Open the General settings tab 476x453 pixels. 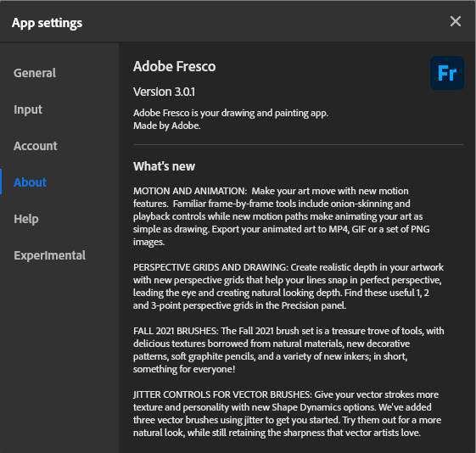coord(35,73)
